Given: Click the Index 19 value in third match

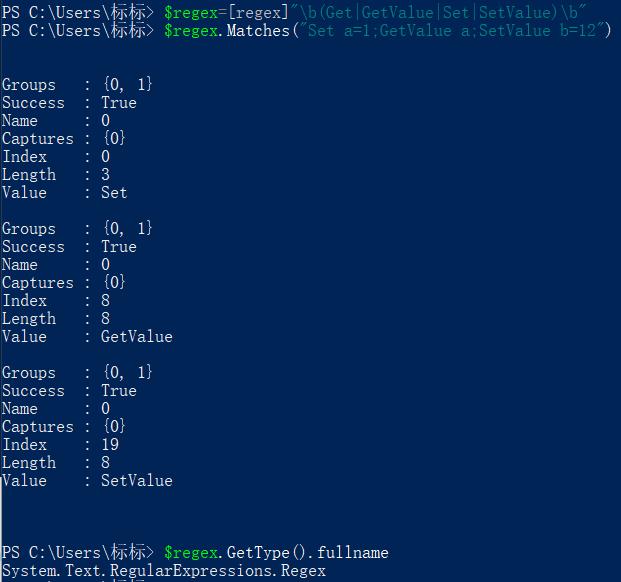Looking at the screenshot, I should tap(110, 445).
